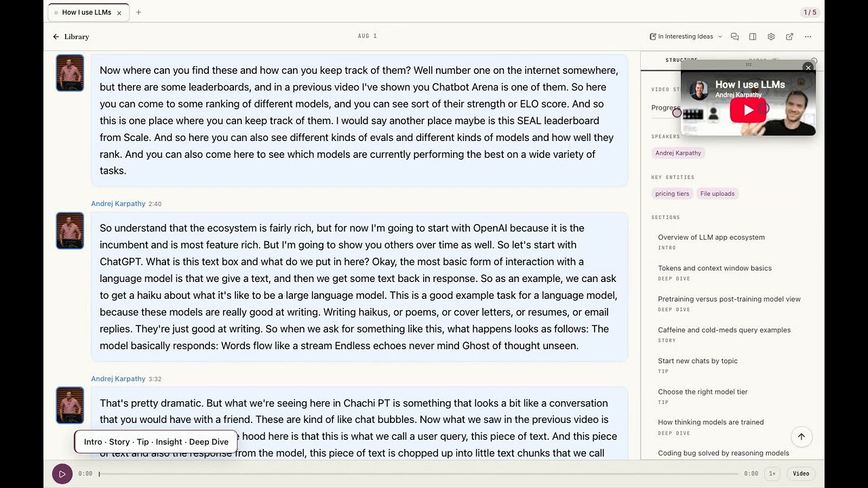This screenshot has width=868, height=488.
Task: Open the more options ellipsis menu
Action: point(808,37)
